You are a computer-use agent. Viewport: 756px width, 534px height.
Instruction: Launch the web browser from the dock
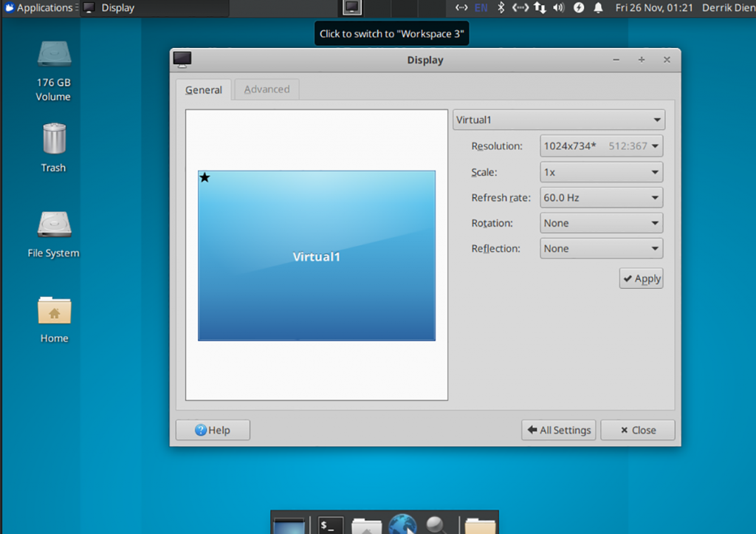pos(402,524)
